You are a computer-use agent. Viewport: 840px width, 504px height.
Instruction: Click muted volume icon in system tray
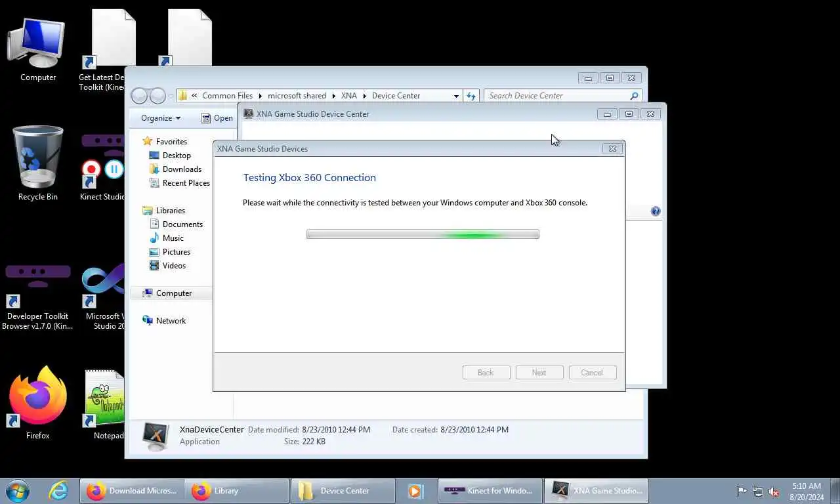774,491
